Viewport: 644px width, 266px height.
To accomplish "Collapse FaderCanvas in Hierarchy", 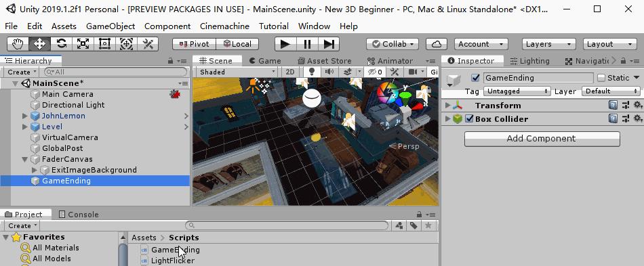I will tap(25, 159).
